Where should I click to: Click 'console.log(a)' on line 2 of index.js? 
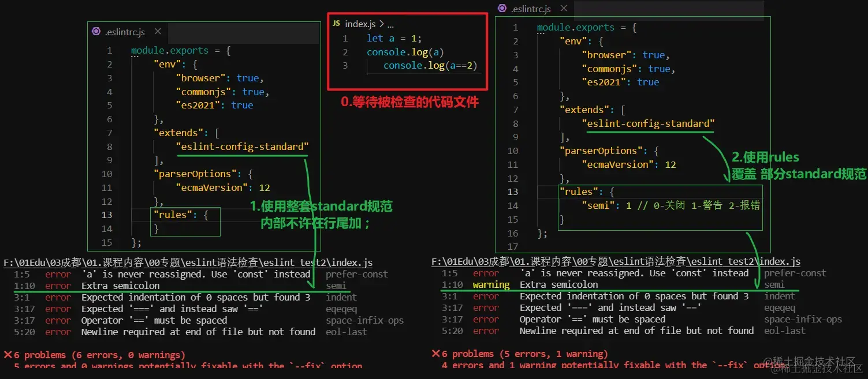405,52
